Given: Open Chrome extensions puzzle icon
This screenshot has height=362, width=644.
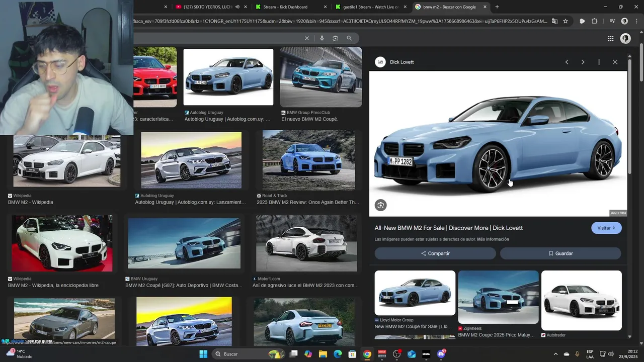Looking at the screenshot, I should [x=594, y=21].
